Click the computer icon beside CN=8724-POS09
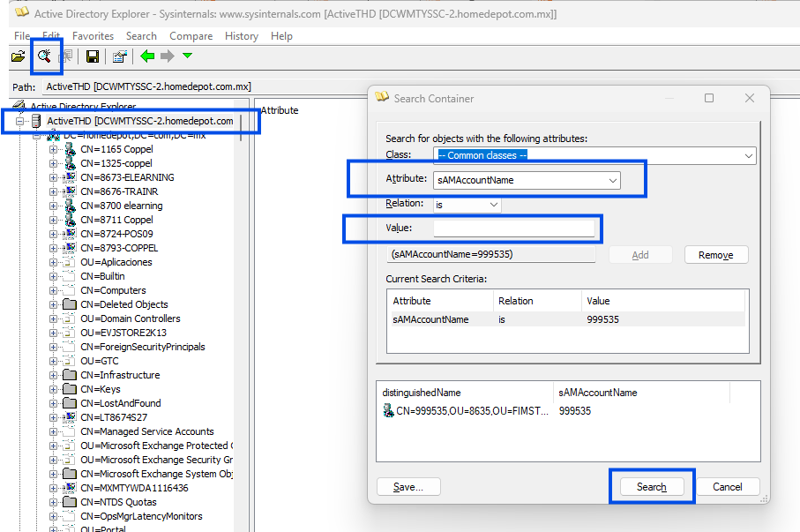The image size is (800, 532). (70, 234)
